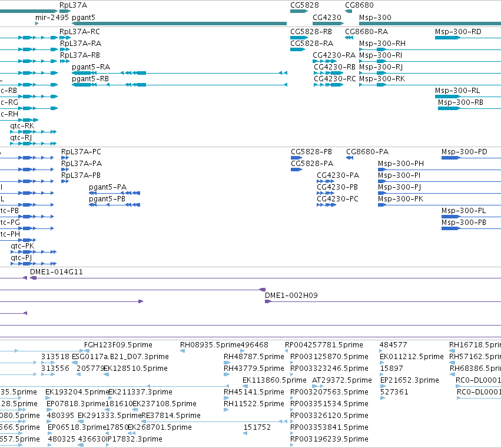Select the Msp-300-PH protein label
Image resolution: width=501 pixels, height=448 pixels.
[401, 164]
